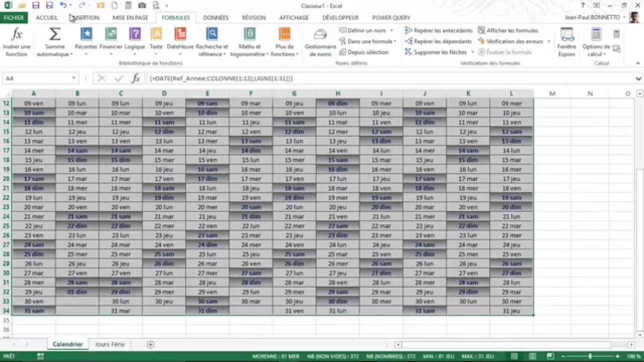This screenshot has width=644, height=362.
Task: Switch to the MISE EN PAGE tab
Action: (130, 18)
